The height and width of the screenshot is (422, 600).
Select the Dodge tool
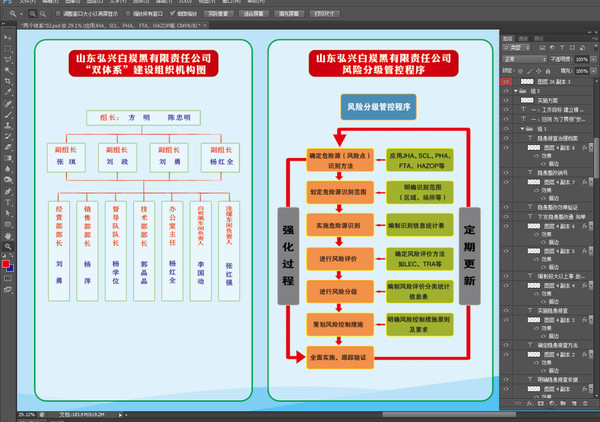click(x=8, y=180)
